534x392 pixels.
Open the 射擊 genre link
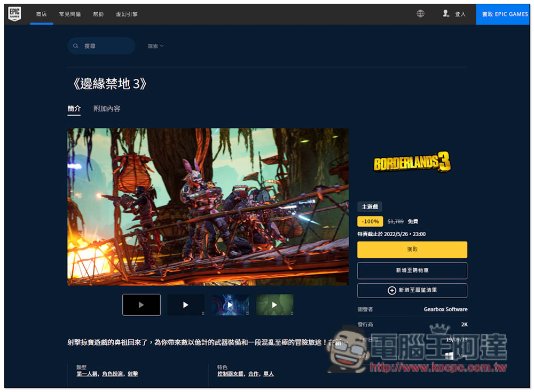pyautogui.click(x=133, y=374)
